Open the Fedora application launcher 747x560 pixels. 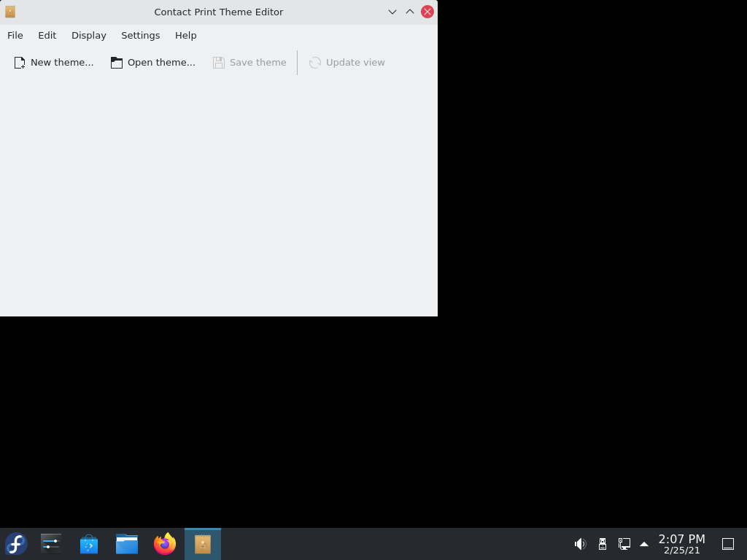[16, 544]
